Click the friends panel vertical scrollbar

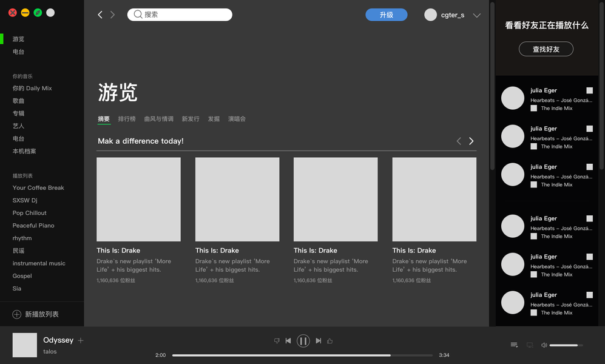(601, 86)
